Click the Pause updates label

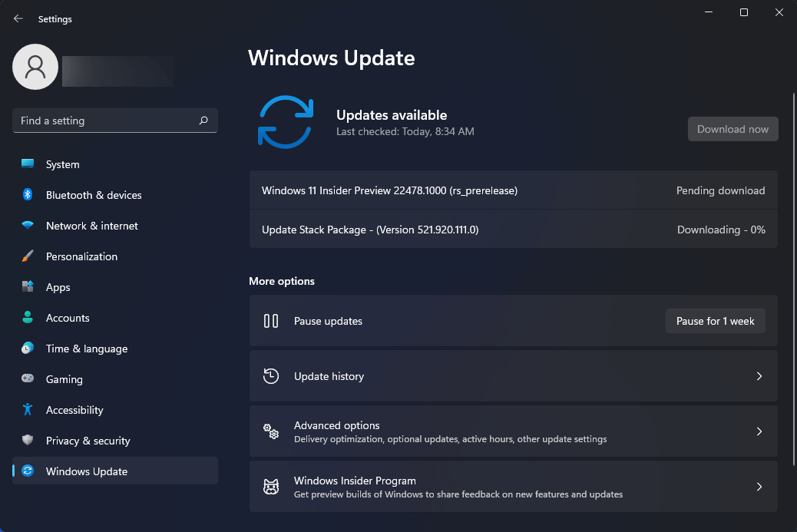328,321
